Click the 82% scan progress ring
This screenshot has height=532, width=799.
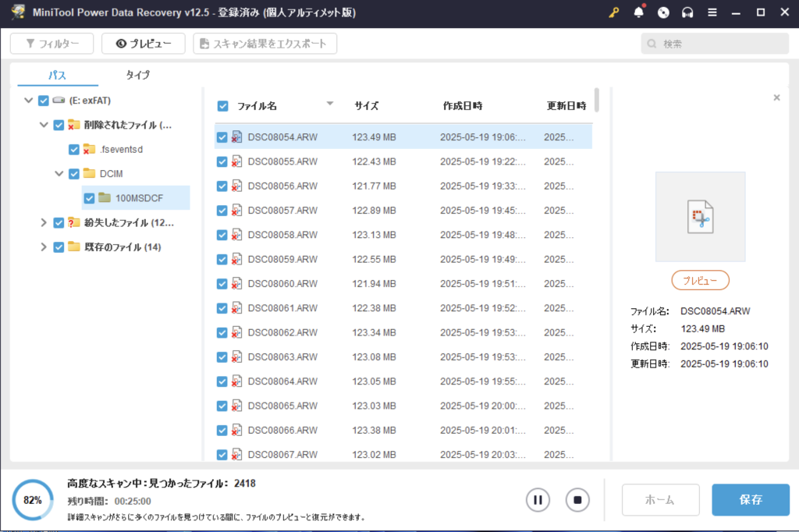click(x=33, y=500)
